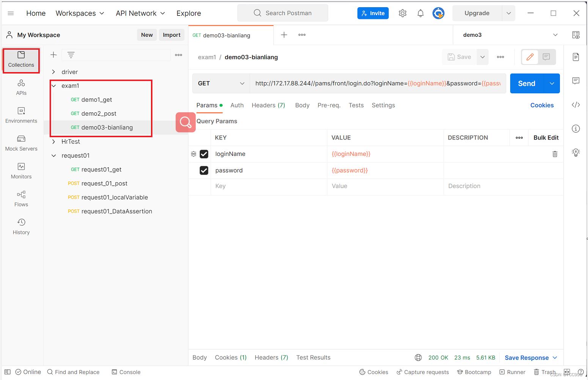Open the notifications bell
The image size is (588, 380).
(420, 13)
